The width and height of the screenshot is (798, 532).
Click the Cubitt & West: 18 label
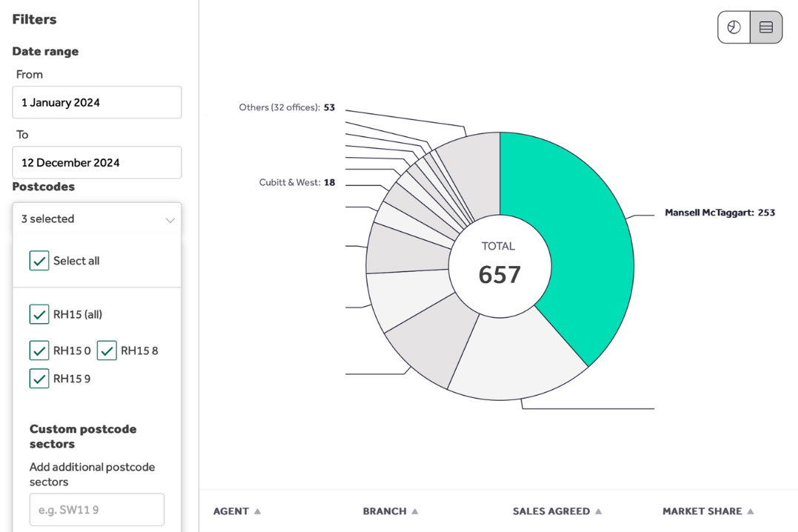tap(297, 182)
